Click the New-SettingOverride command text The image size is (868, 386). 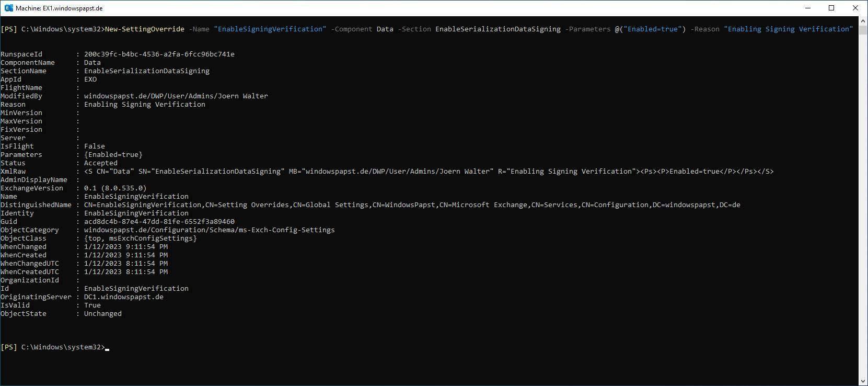tap(145, 29)
